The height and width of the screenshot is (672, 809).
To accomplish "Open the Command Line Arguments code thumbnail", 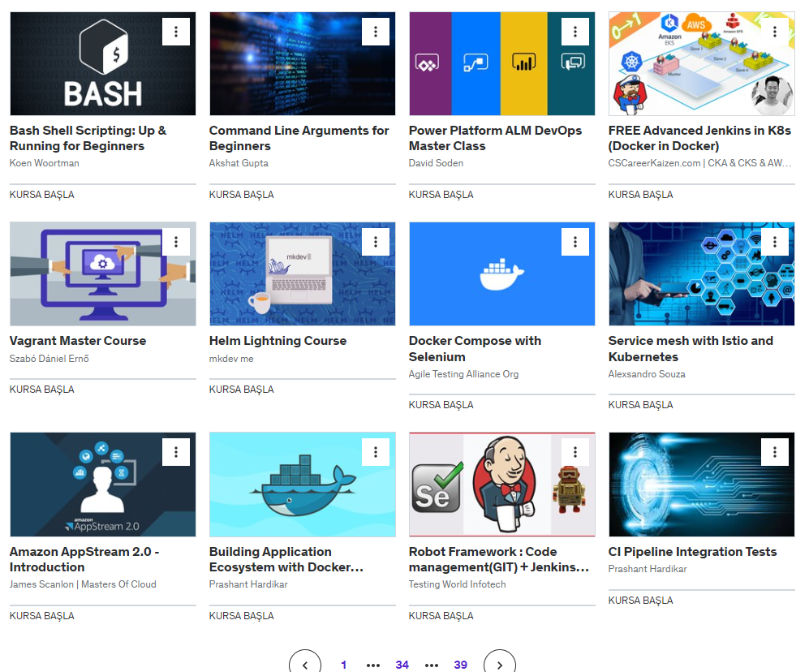I will pos(303,63).
